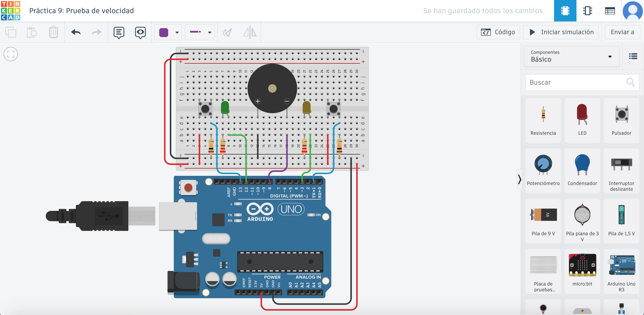The image size is (644, 315).
Task: Open the component list table view
Action: 610,11
